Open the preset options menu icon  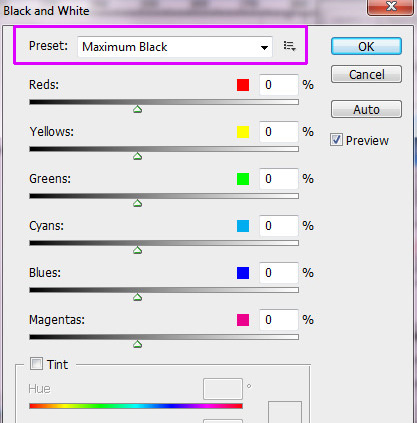pos(289,46)
